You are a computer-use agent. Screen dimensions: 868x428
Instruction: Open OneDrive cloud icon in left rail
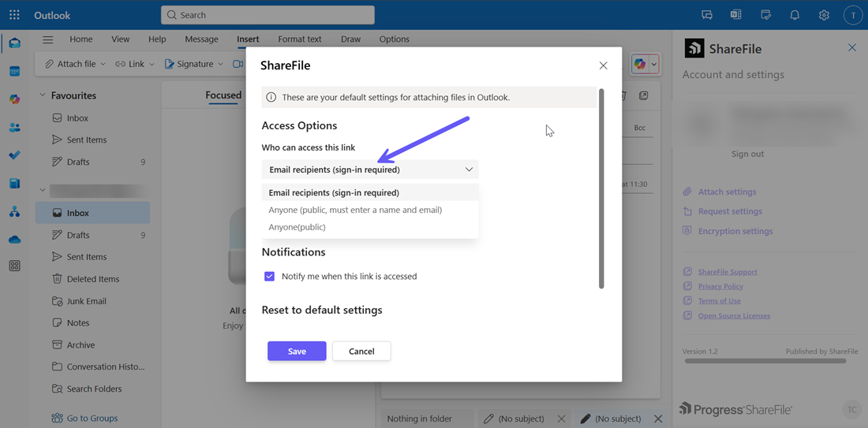pyautogui.click(x=14, y=240)
